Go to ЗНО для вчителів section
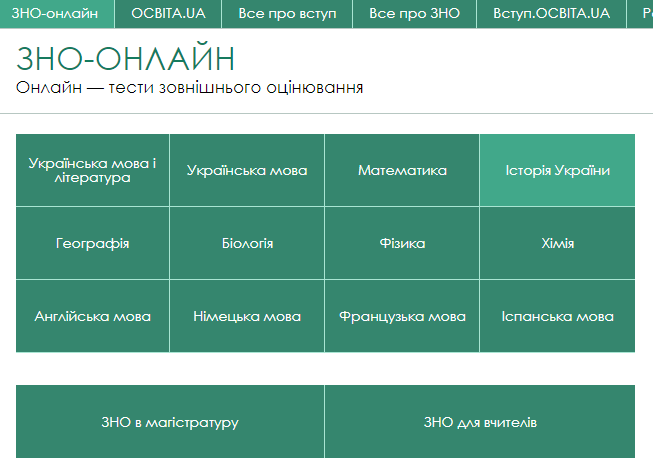 click(x=480, y=422)
